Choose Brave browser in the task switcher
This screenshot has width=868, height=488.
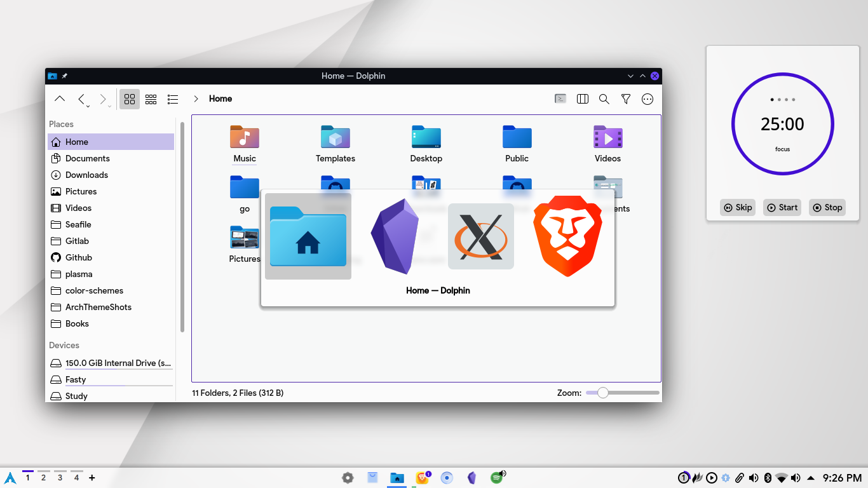click(x=567, y=236)
